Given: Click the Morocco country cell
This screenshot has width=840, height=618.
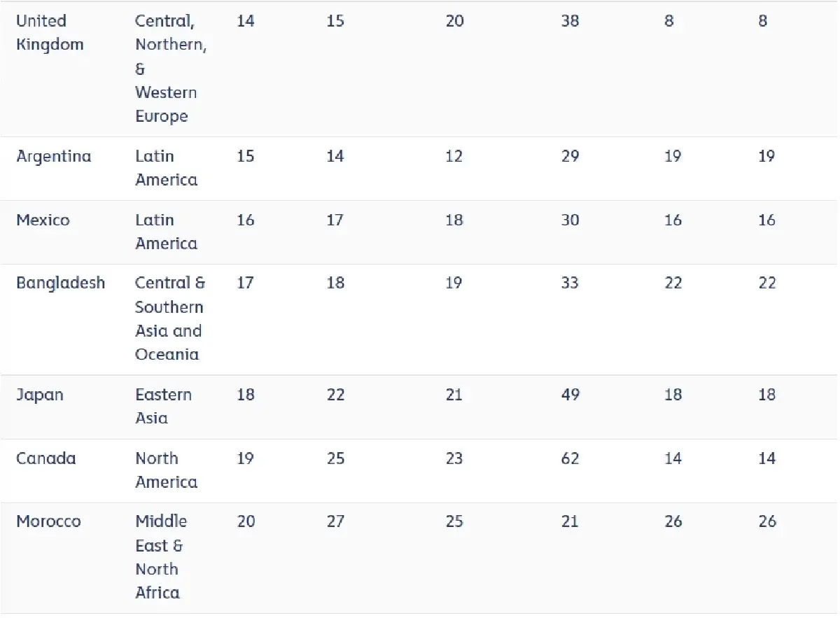Looking at the screenshot, I should pos(48,521).
